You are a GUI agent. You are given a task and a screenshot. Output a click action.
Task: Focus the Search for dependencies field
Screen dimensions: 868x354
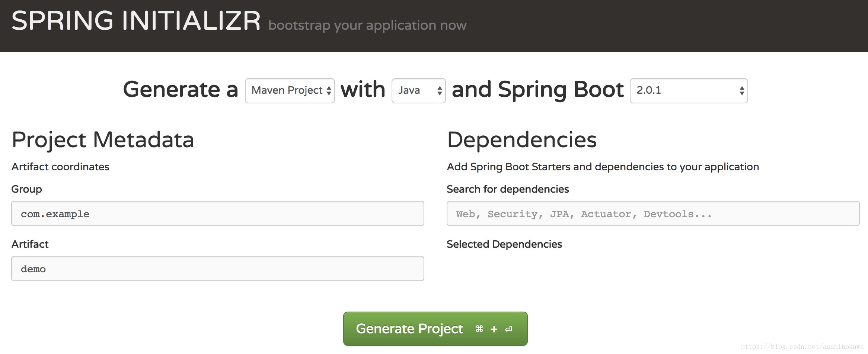pyautogui.click(x=653, y=213)
